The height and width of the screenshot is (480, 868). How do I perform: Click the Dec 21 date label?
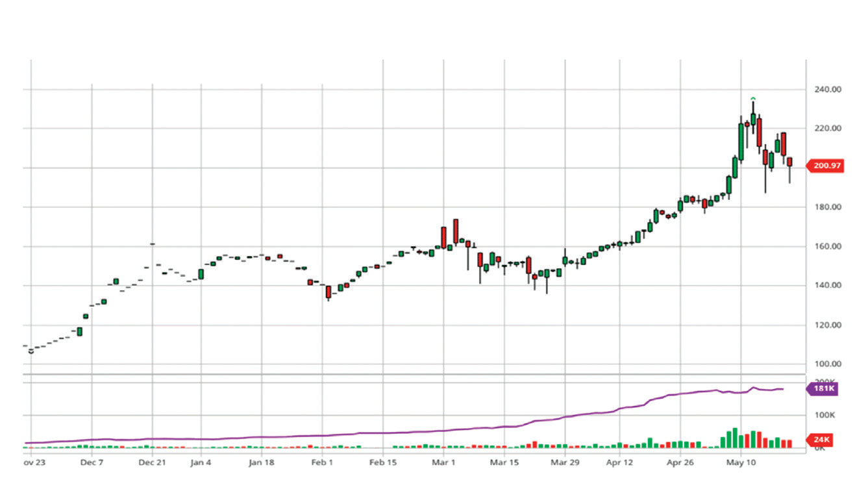click(153, 463)
